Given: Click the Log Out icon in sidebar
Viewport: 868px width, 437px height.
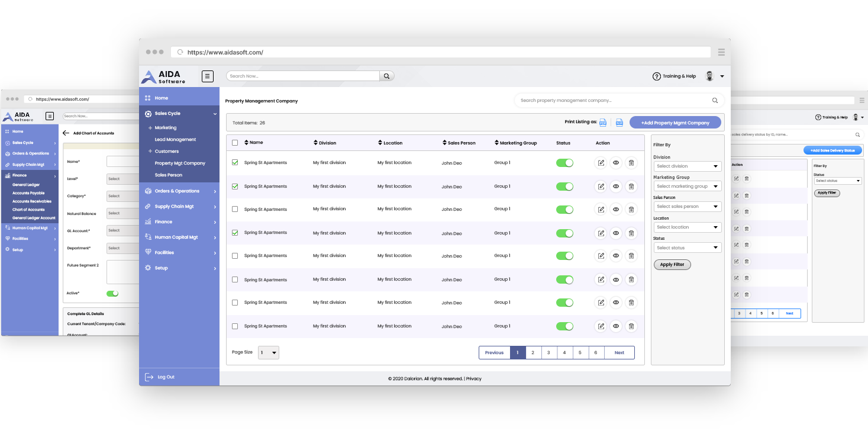Looking at the screenshot, I should 149,377.
